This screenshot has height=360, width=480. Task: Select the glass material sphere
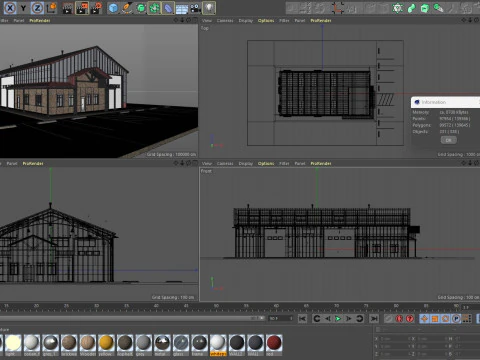pyautogui.click(x=181, y=345)
